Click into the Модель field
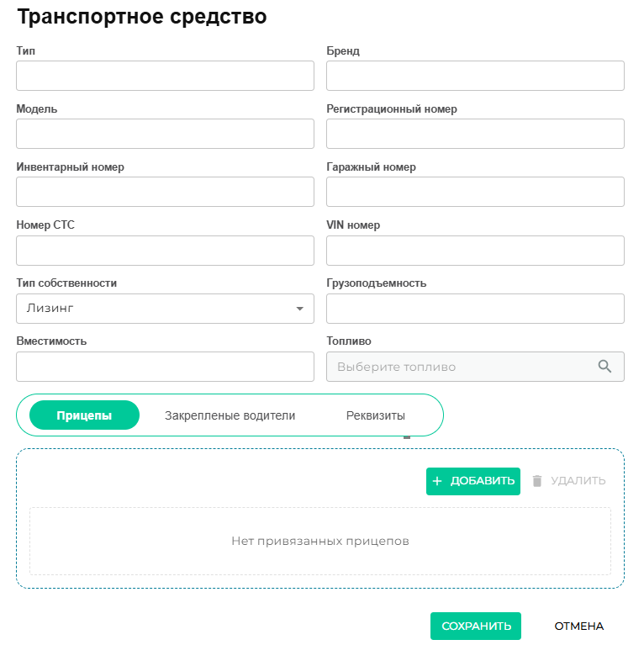Image resolution: width=644 pixels, height=645 pixels. click(x=165, y=134)
